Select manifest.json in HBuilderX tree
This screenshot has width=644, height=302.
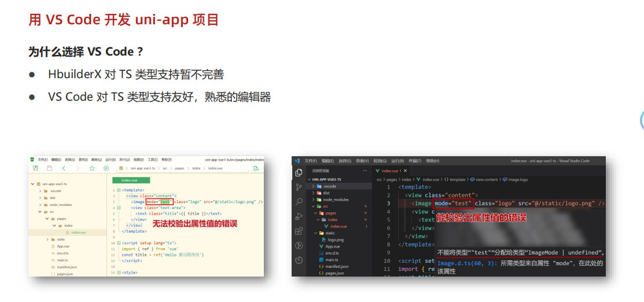point(67,267)
